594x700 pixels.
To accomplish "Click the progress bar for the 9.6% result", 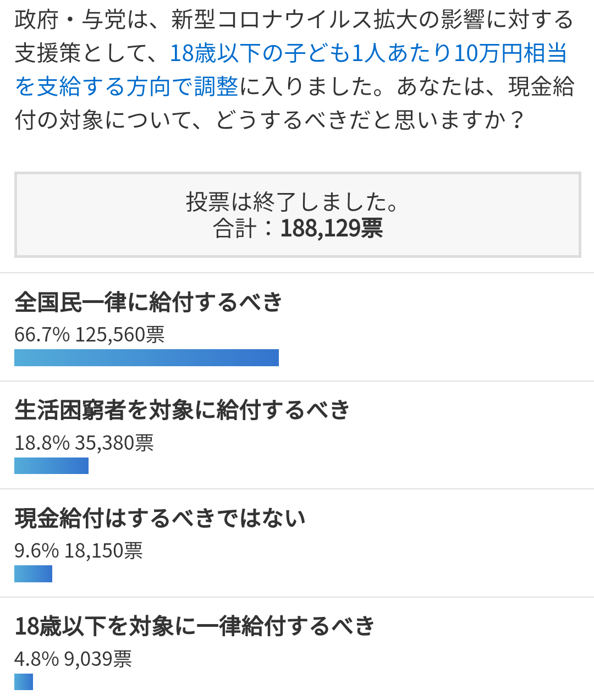I will point(33,574).
